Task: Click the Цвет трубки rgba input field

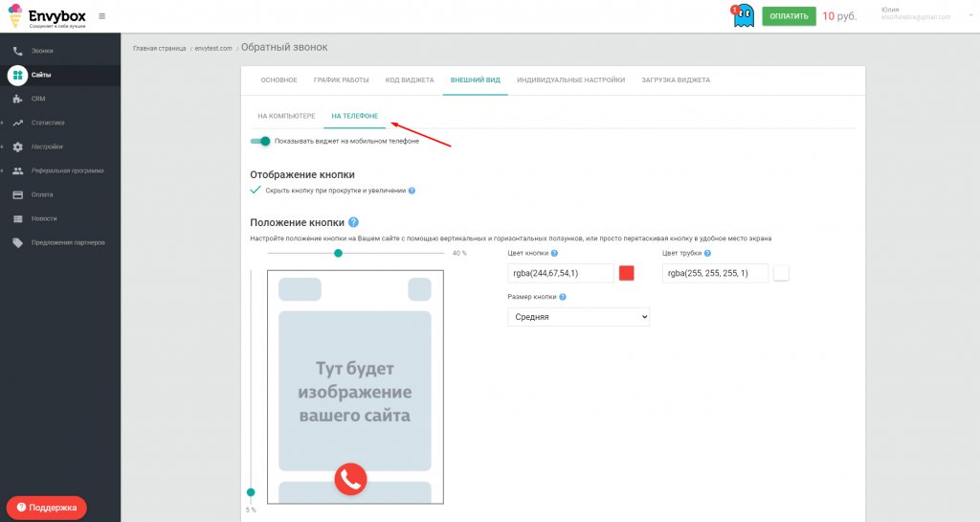Action: pos(715,273)
